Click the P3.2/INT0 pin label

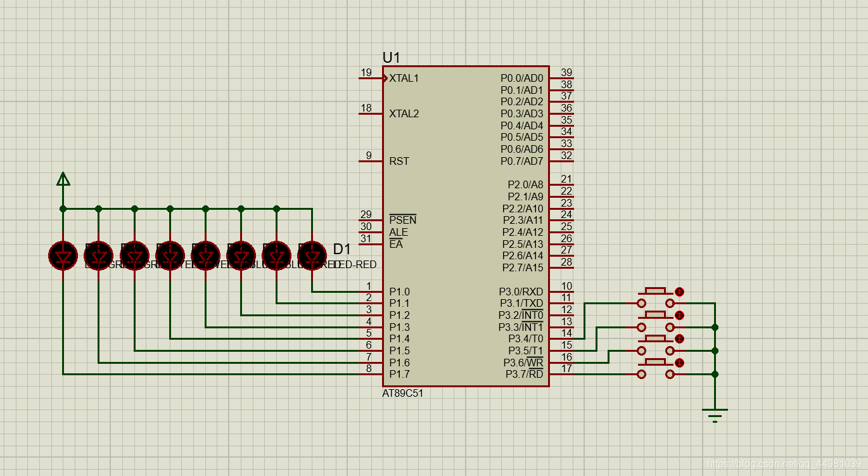point(521,315)
